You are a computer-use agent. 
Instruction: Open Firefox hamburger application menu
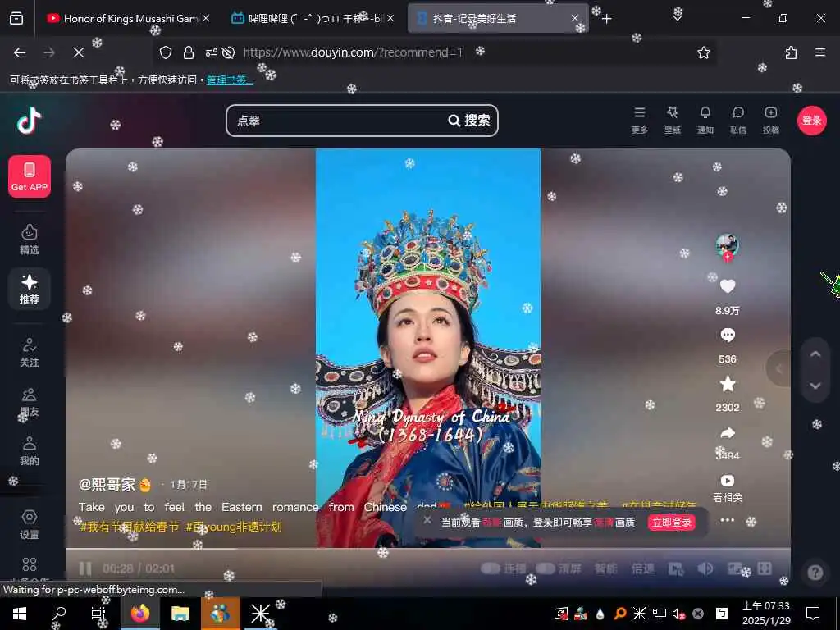pyautogui.click(x=820, y=52)
